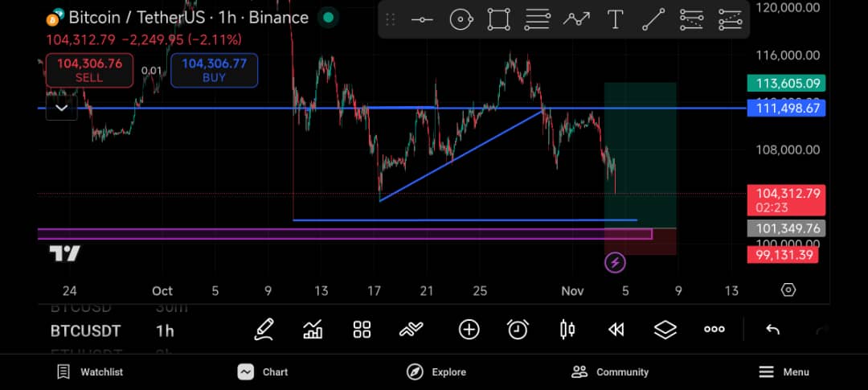Select the horizontal line drawing tool
The image size is (868, 390).
point(422,20)
